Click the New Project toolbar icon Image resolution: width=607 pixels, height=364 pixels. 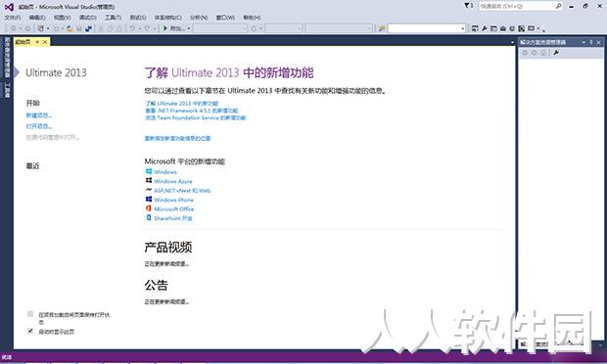[x=40, y=28]
